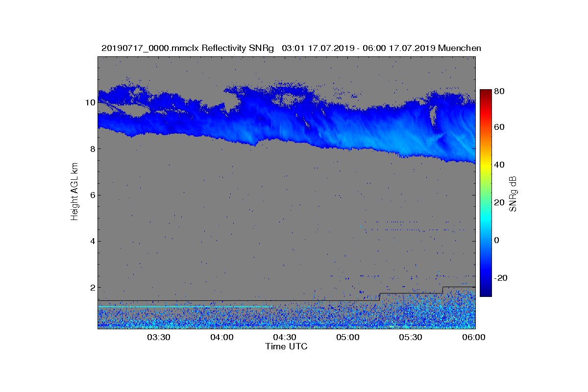Screen dimensions: 588x392
Task: Click the dark red top of the colorbar
Action: [486, 93]
